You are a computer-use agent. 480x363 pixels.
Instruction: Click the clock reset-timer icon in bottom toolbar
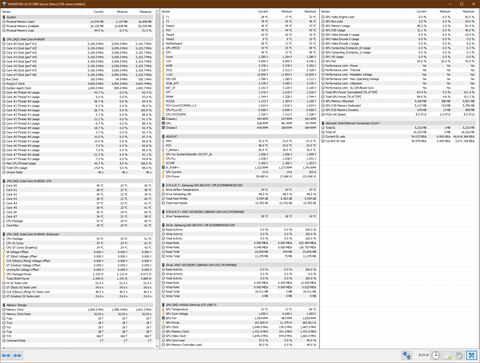click(436, 355)
